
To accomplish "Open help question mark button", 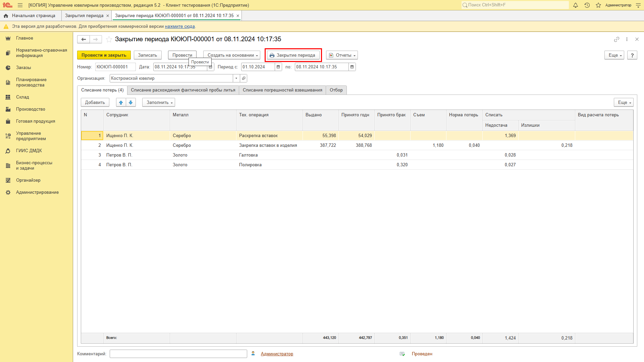I will (x=632, y=55).
